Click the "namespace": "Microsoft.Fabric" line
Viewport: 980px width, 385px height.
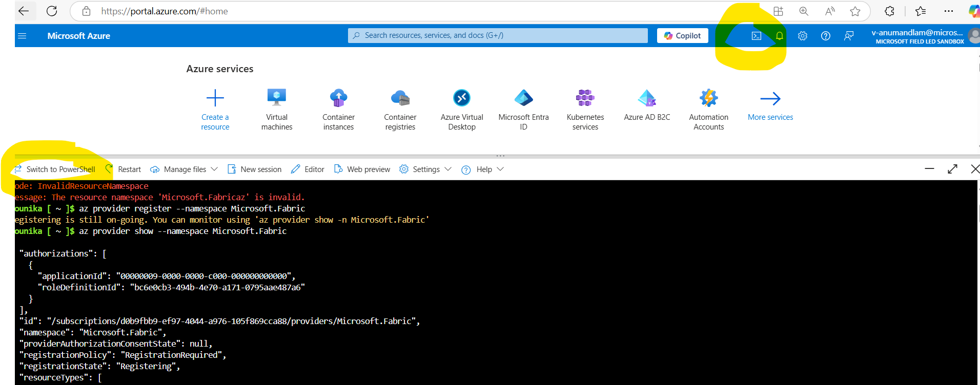pos(93,332)
